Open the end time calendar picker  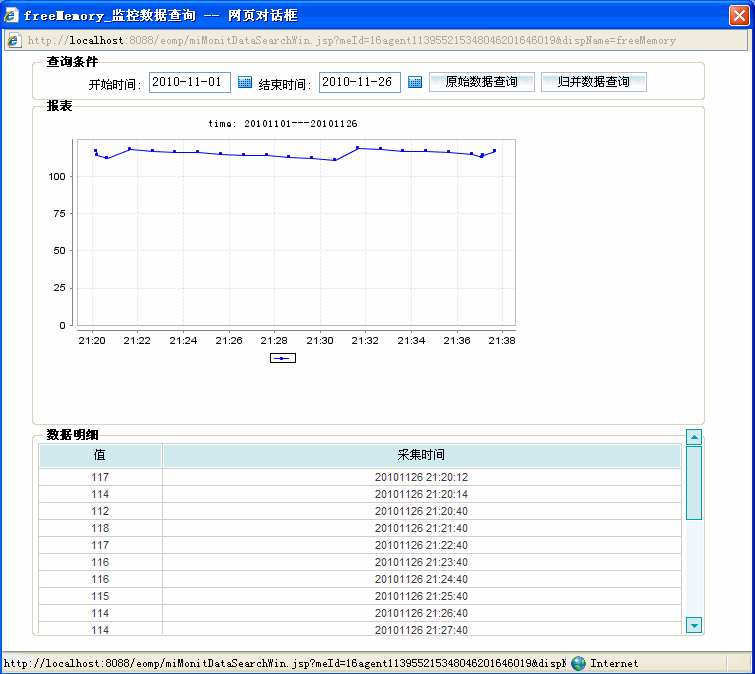coord(415,82)
